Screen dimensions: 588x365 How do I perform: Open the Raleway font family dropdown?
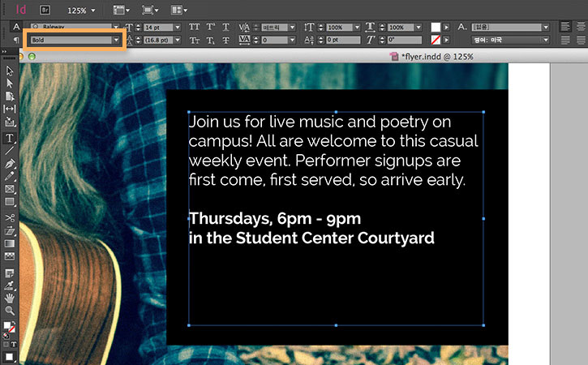(x=116, y=27)
